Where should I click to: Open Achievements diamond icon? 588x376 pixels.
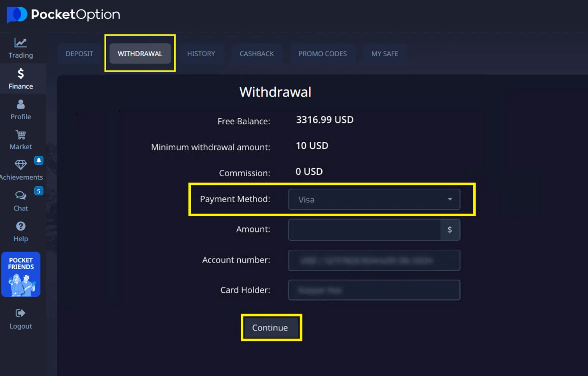[x=21, y=165]
